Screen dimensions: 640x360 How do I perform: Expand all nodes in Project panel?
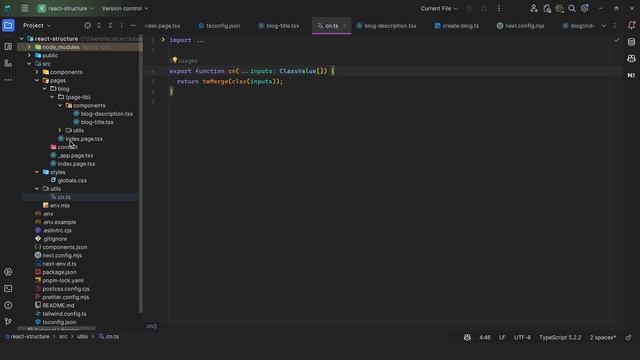[99, 25]
